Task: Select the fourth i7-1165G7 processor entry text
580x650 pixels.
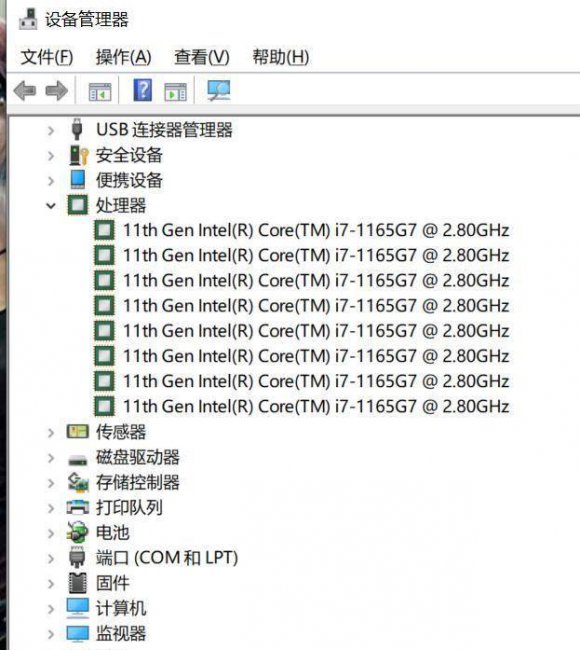Action: point(316,306)
